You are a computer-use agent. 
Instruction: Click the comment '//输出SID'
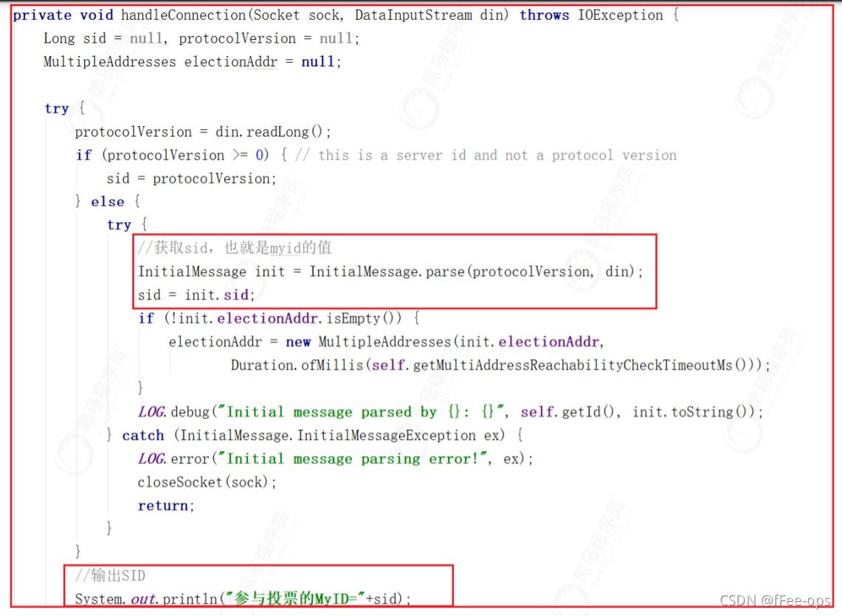click(x=110, y=575)
